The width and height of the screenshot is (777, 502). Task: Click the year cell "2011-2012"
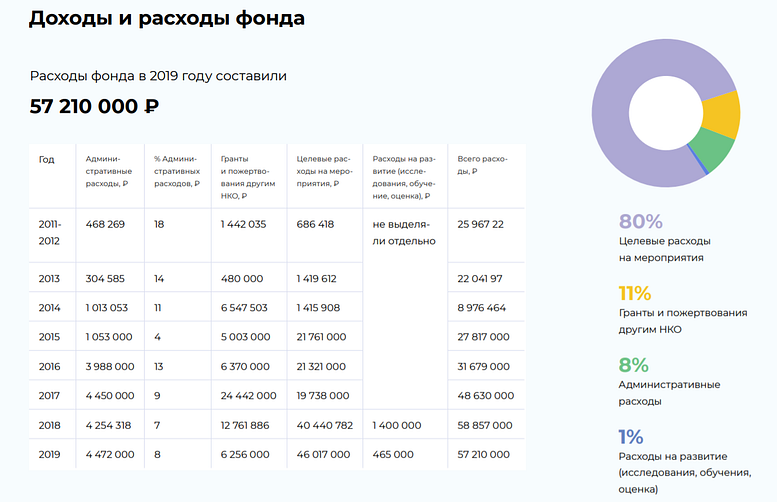click(50, 233)
